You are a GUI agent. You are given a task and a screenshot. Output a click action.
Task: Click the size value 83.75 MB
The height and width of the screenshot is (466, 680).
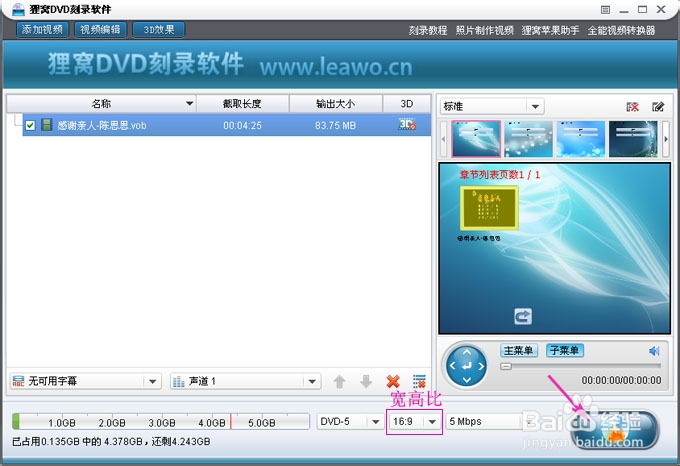[x=336, y=125]
